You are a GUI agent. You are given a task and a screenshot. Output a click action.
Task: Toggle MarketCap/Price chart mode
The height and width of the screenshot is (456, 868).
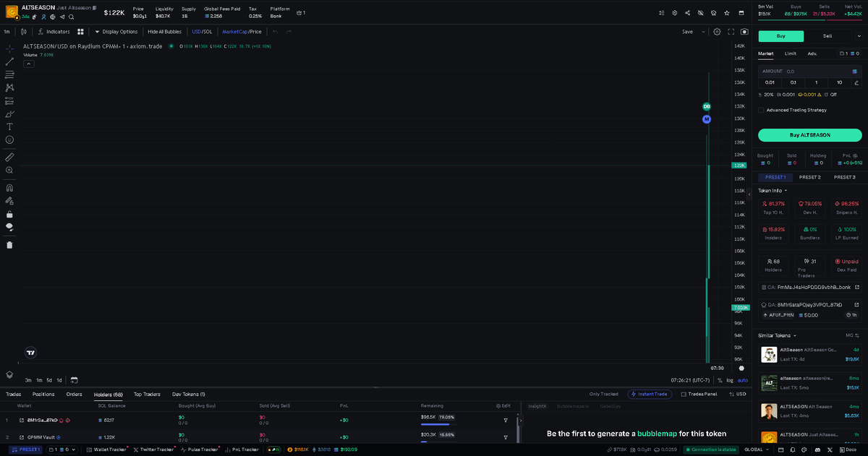(x=242, y=32)
